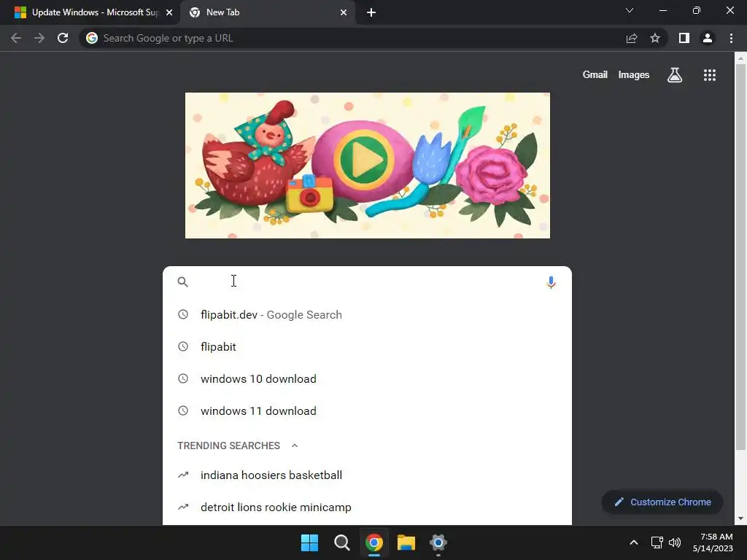The height and width of the screenshot is (560, 747).
Task: Start voice search with microphone icon
Action: coord(551,282)
